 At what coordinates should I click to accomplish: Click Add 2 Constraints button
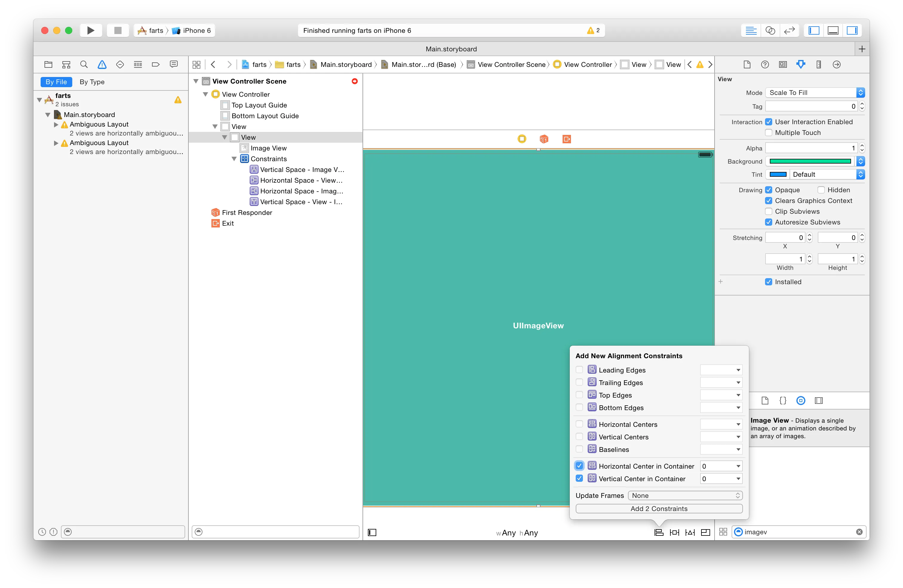pos(659,508)
